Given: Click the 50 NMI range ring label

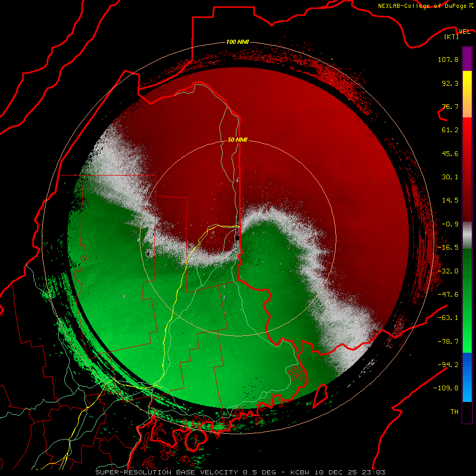Looking at the screenshot, I should pyautogui.click(x=237, y=140).
